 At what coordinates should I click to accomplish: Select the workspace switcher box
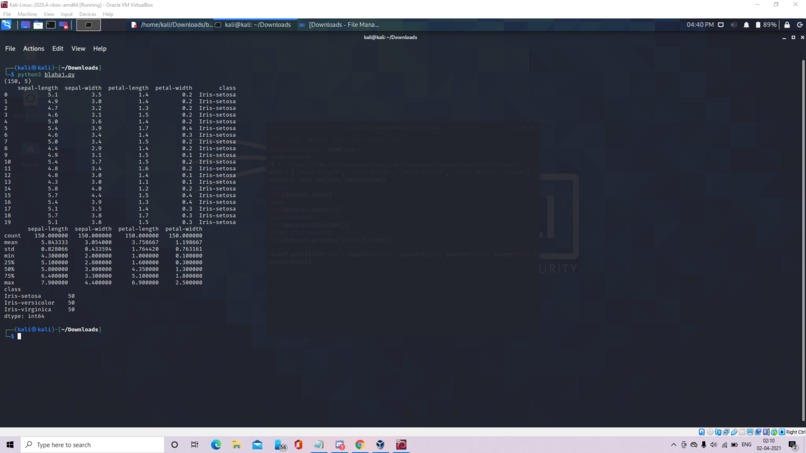tap(88, 25)
